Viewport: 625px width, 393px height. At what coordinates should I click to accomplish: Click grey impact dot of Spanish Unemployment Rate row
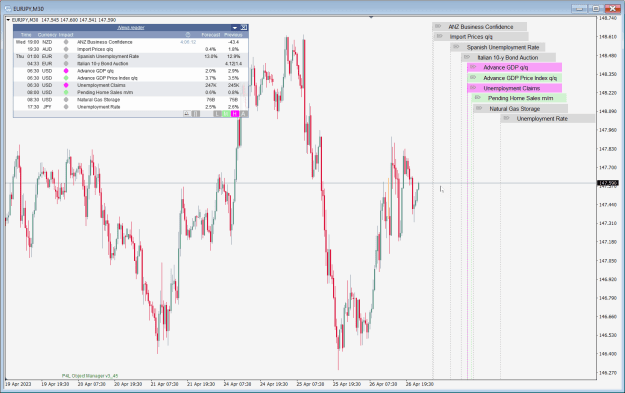click(66, 56)
